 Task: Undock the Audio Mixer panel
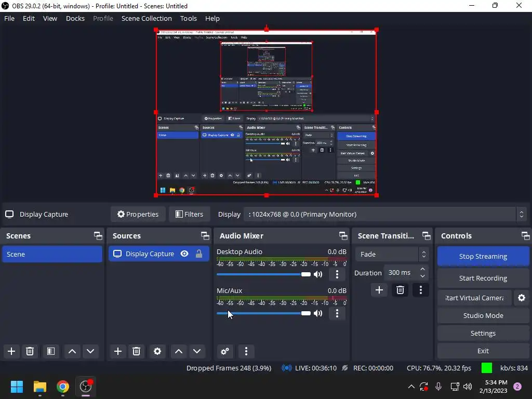click(343, 236)
